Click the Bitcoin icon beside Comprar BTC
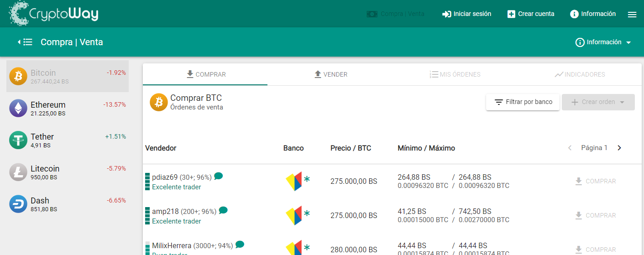The width and height of the screenshot is (644, 255). click(x=159, y=102)
